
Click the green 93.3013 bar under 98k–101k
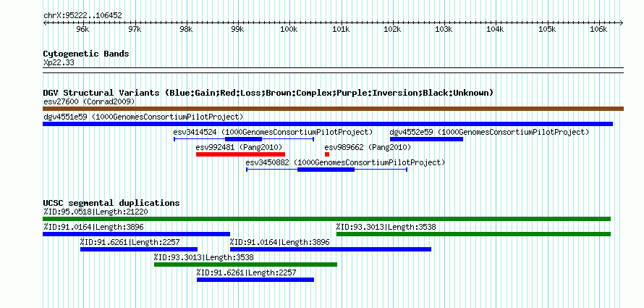(x=245, y=265)
